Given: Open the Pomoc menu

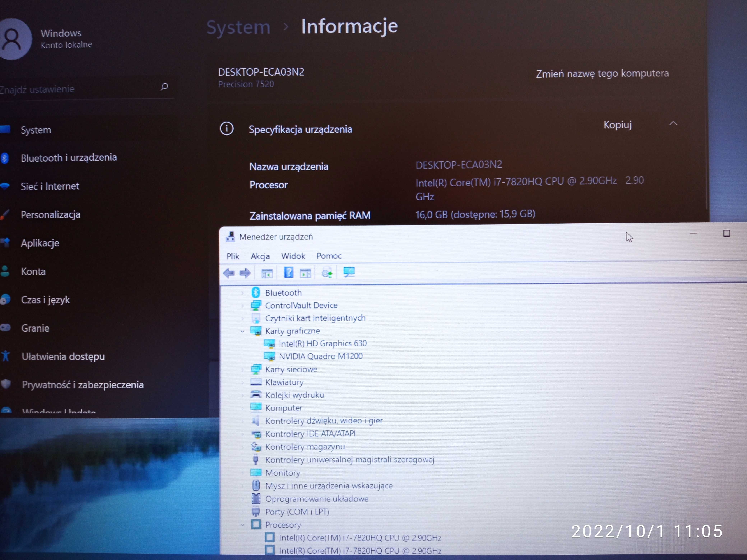Looking at the screenshot, I should (329, 256).
